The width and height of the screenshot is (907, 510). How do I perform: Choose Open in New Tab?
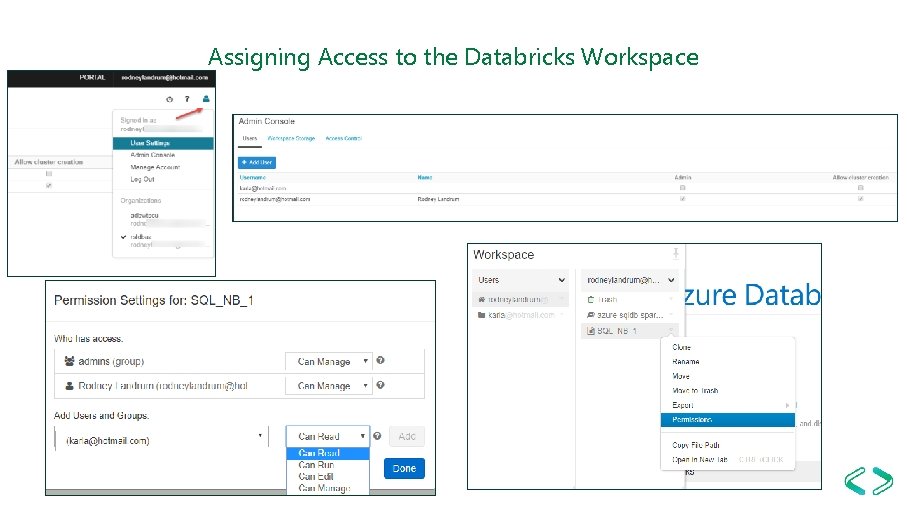click(x=700, y=460)
